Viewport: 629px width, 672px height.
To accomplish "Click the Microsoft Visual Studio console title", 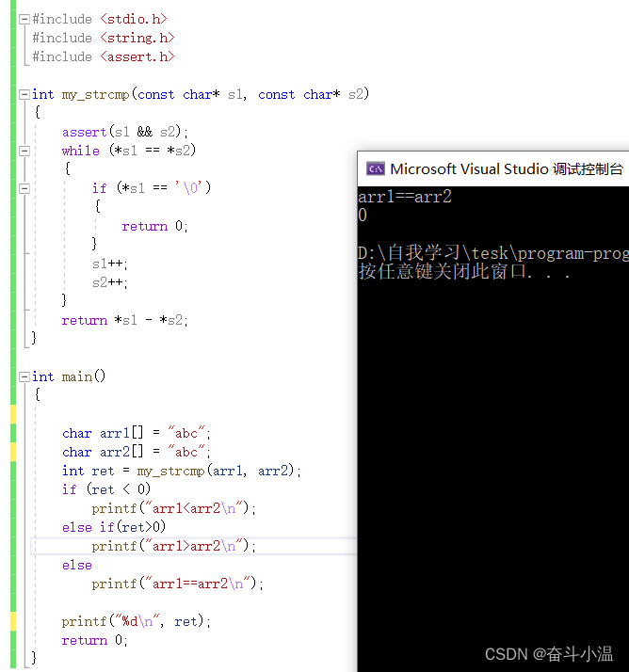I will click(507, 168).
